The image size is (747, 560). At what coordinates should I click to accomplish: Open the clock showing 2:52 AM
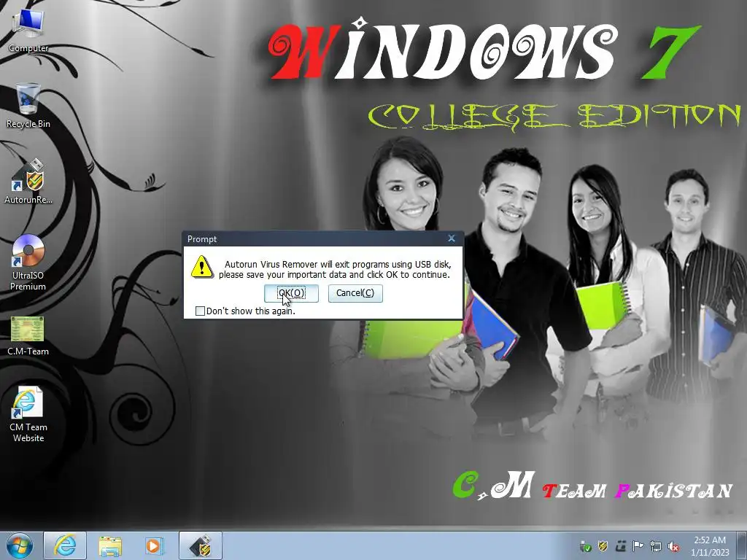(710, 546)
